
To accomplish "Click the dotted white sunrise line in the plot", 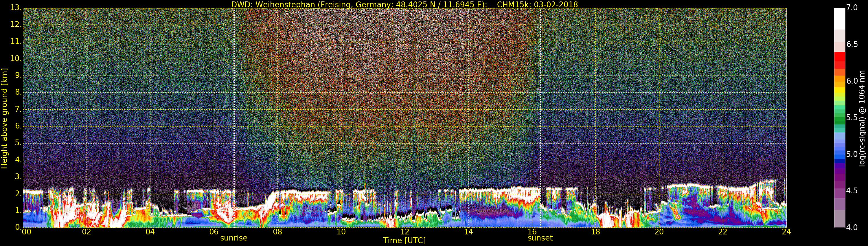I will [234, 118].
